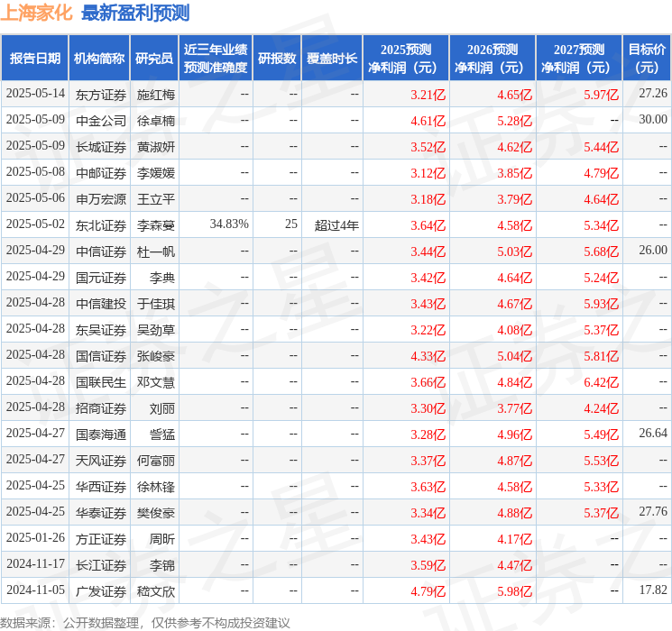This screenshot has width=672, height=631.
Task: Select researcher 杜一帆
Action: [x=156, y=251]
